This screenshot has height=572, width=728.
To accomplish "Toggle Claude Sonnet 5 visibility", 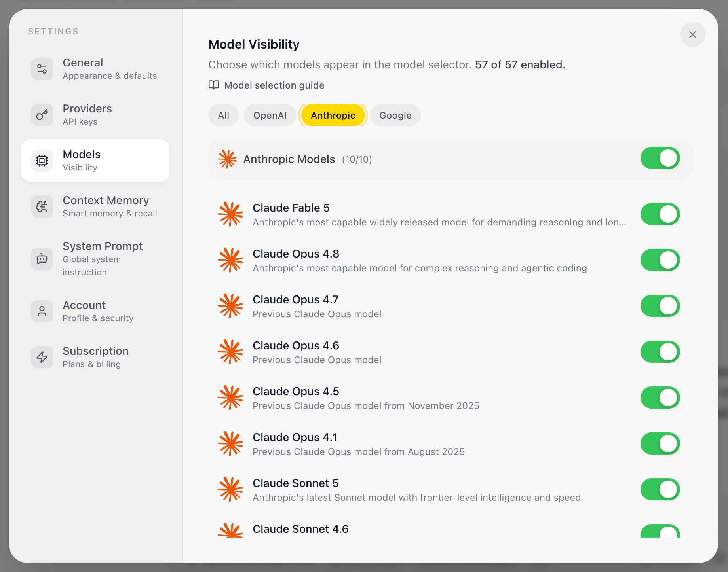I will click(660, 489).
